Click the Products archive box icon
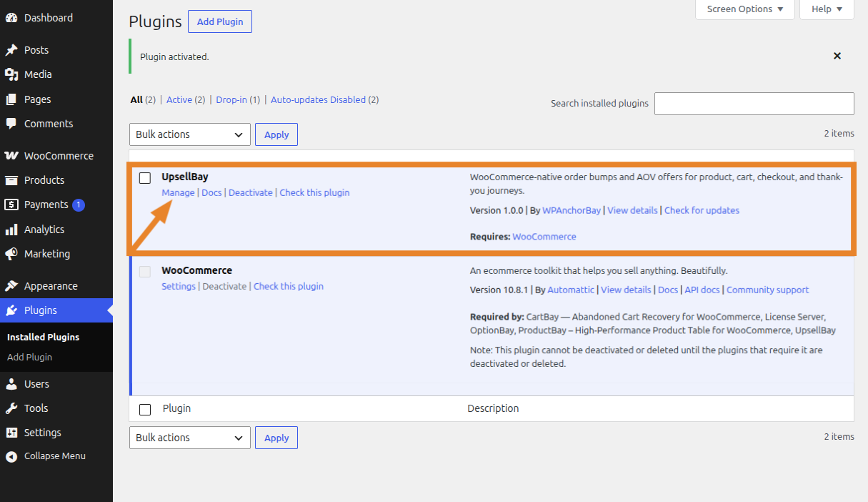Screen dimensions: 868x502 tap(11, 180)
